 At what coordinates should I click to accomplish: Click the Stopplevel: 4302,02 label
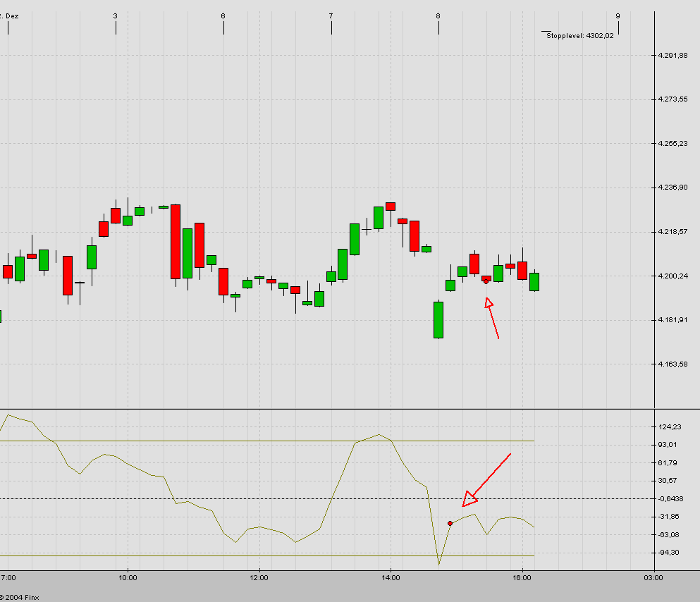(580, 36)
